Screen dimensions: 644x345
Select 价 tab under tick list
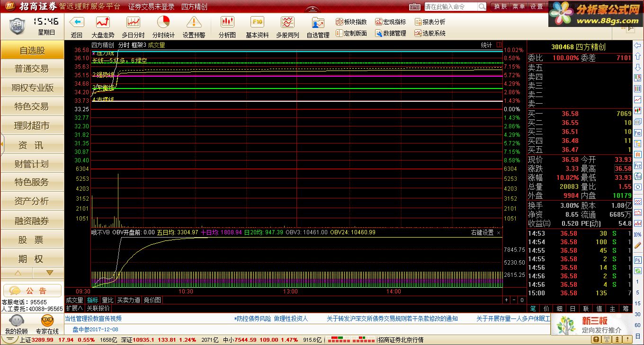[x=546, y=308]
